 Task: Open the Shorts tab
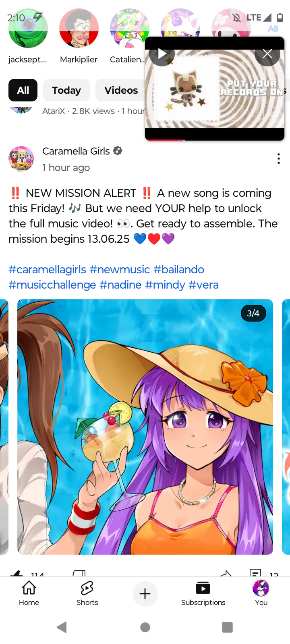point(87,593)
